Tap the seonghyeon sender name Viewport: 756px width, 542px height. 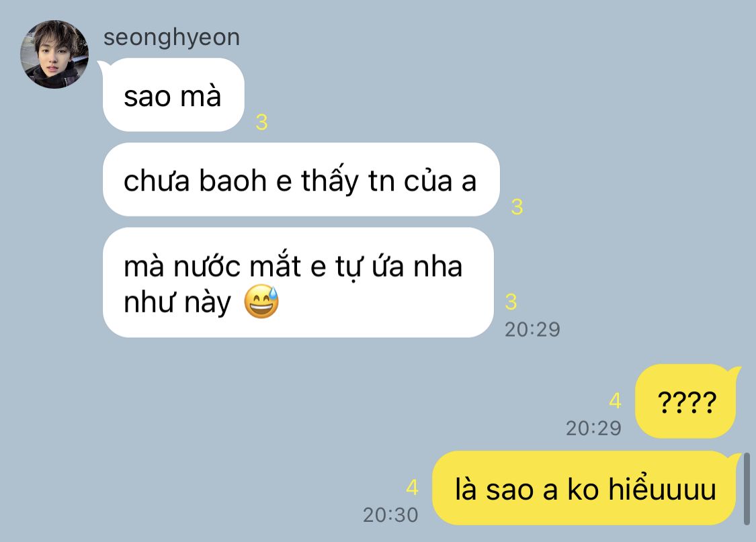point(171,38)
